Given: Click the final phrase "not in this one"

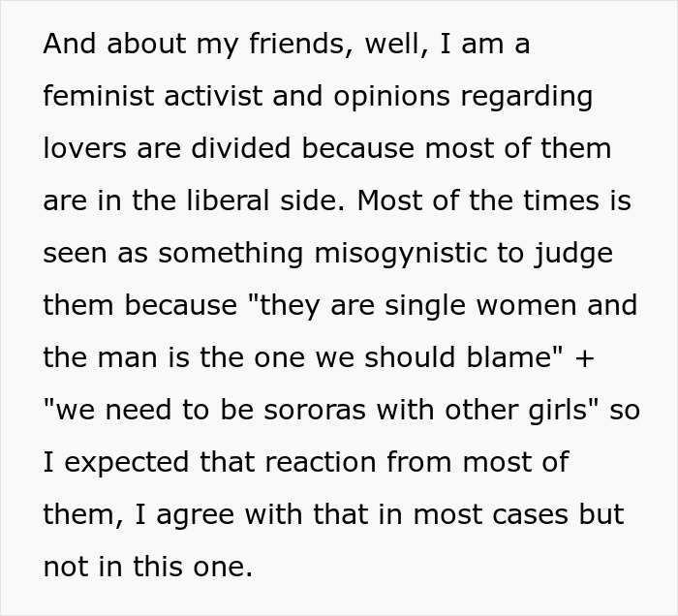Looking at the screenshot, I should click(x=147, y=568).
